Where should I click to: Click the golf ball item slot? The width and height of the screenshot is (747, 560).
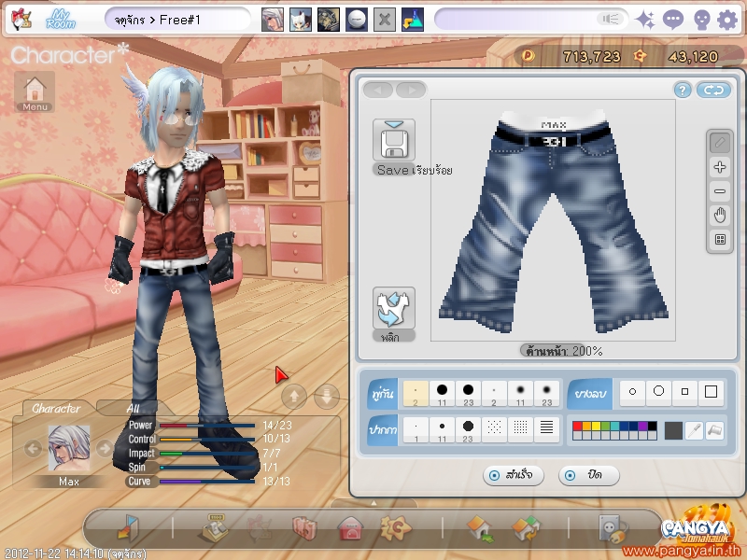coord(357,20)
